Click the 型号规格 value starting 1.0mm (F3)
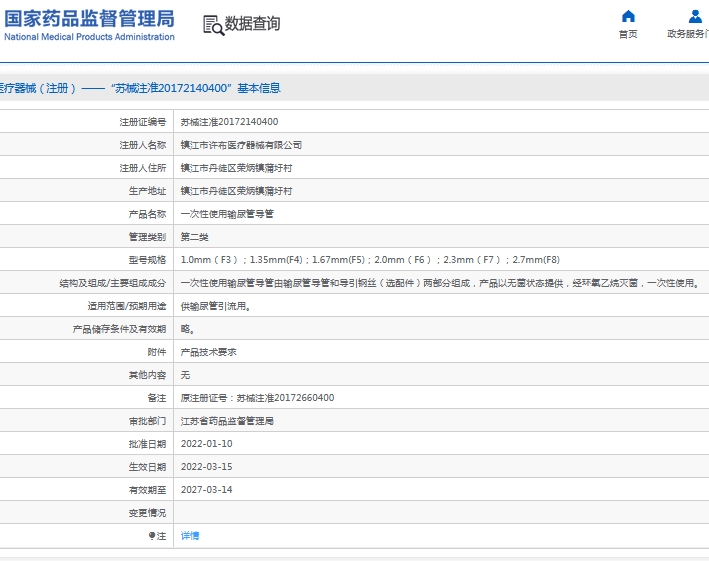Viewport: 709px width, 561px height. (x=370, y=260)
